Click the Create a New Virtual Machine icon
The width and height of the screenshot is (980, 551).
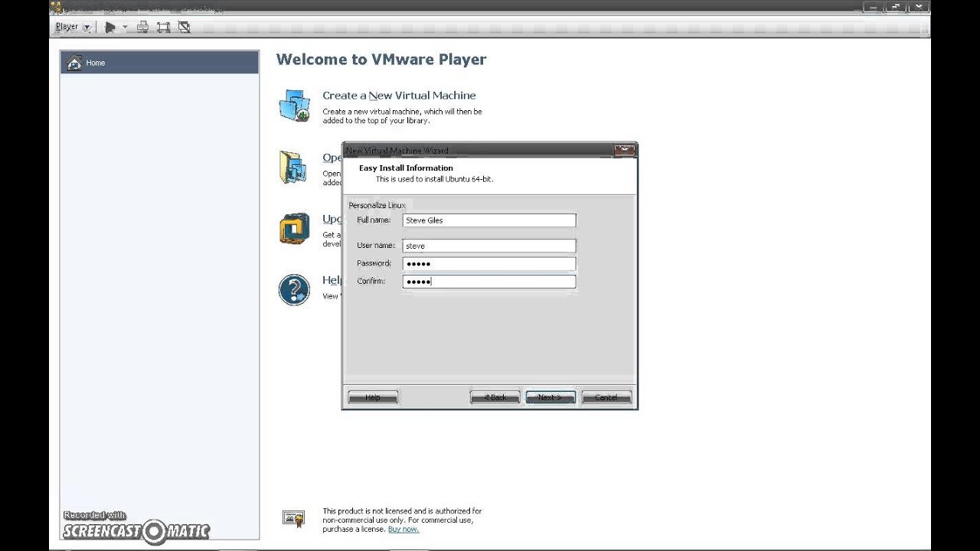[294, 106]
